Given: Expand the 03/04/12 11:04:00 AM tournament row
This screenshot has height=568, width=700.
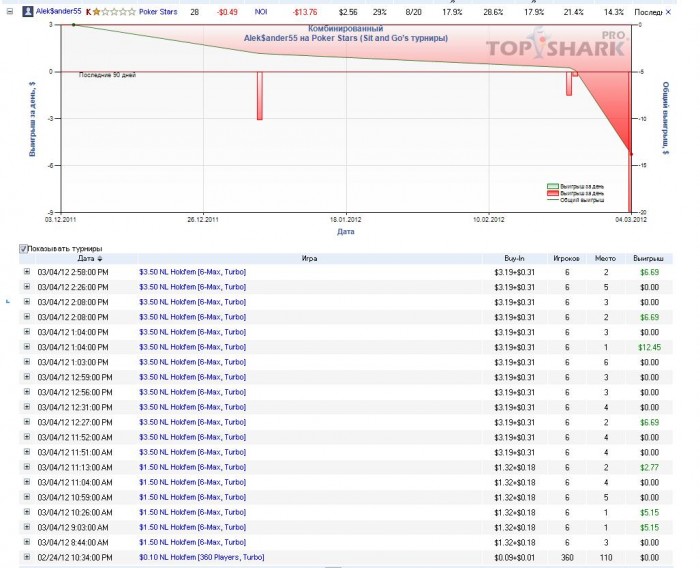Looking at the screenshot, I should [27, 482].
